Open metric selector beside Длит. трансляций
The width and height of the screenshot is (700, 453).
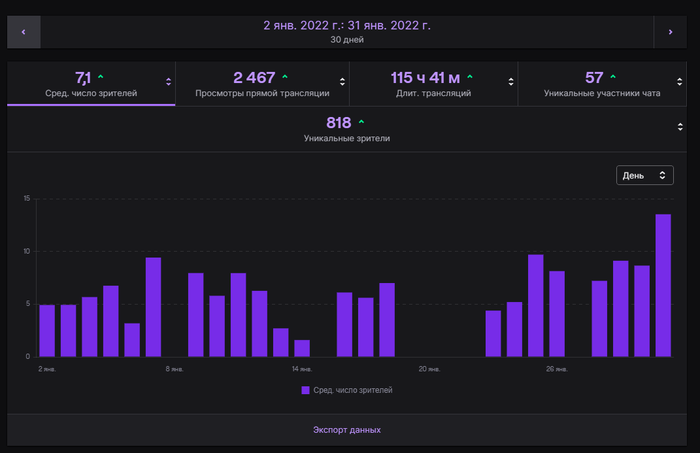pos(511,82)
